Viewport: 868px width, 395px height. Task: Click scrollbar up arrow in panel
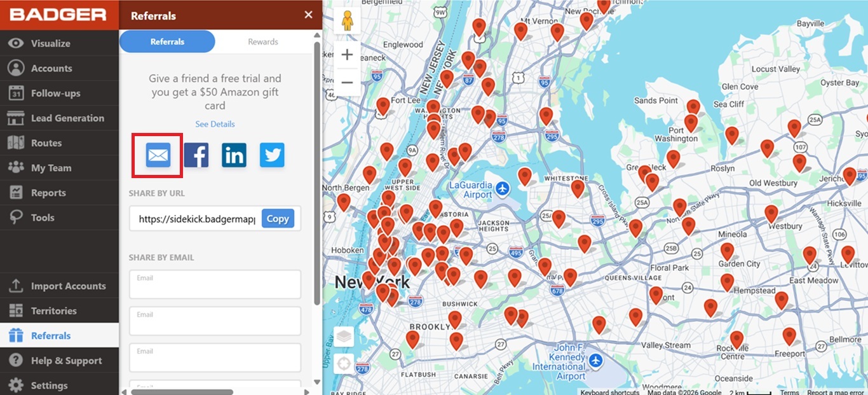point(318,36)
